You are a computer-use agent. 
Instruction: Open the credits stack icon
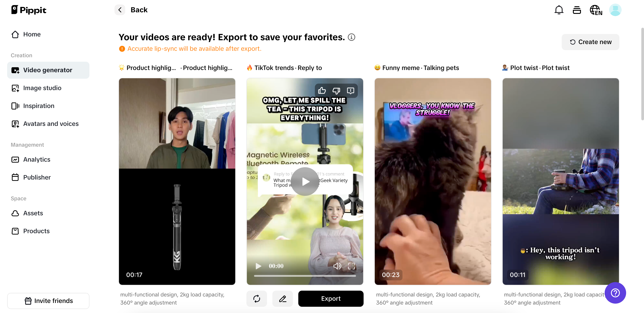(577, 10)
